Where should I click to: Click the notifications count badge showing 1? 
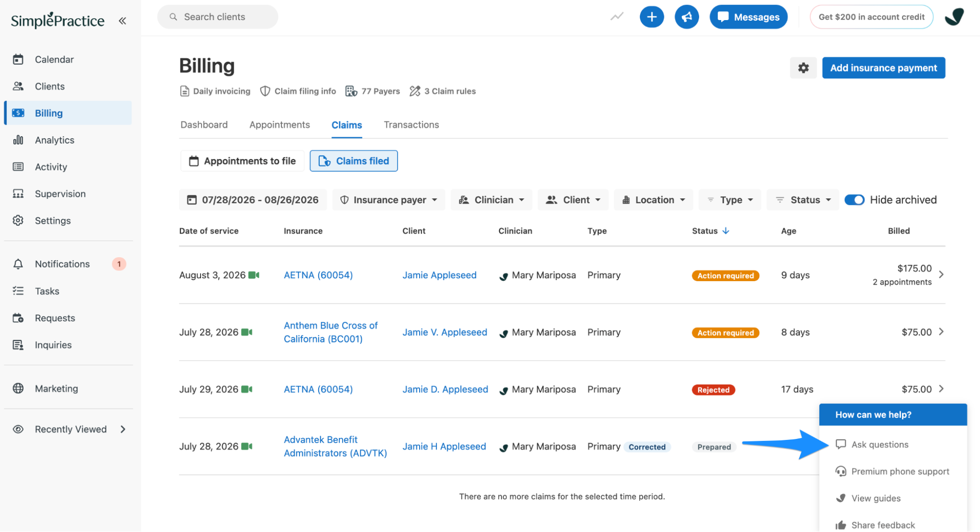tap(119, 264)
